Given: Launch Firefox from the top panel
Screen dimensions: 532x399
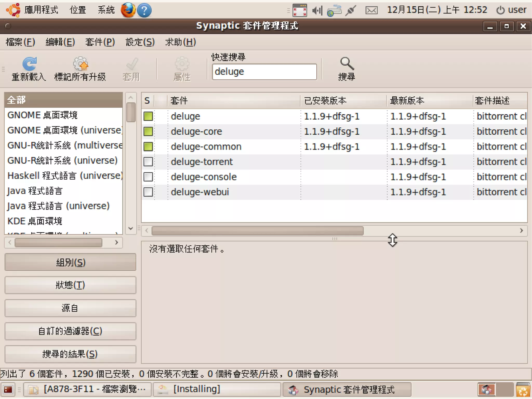Looking at the screenshot, I should [x=128, y=10].
